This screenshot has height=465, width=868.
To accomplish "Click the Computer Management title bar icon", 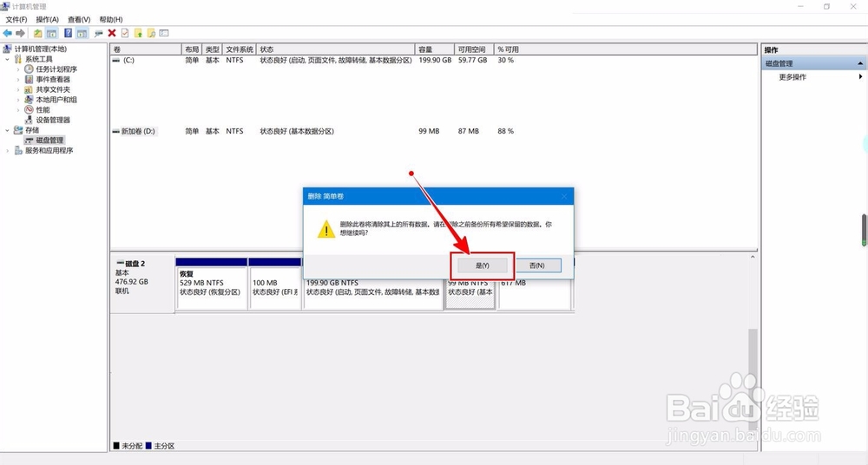I will coord(5,6).
